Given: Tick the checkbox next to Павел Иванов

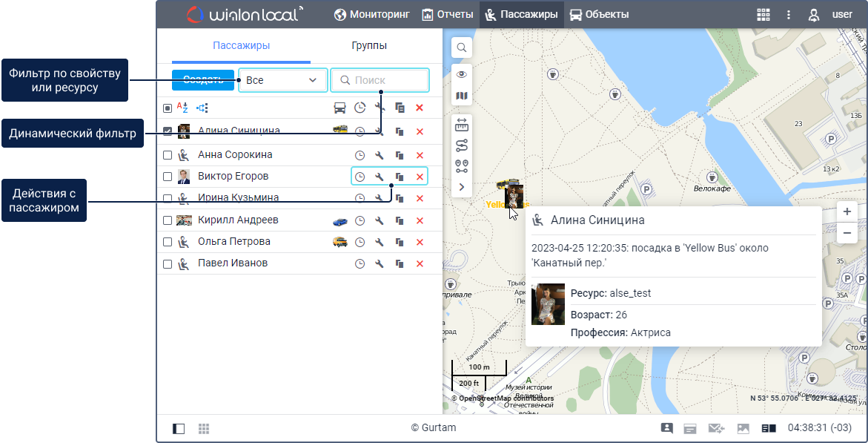Looking at the screenshot, I should (168, 263).
